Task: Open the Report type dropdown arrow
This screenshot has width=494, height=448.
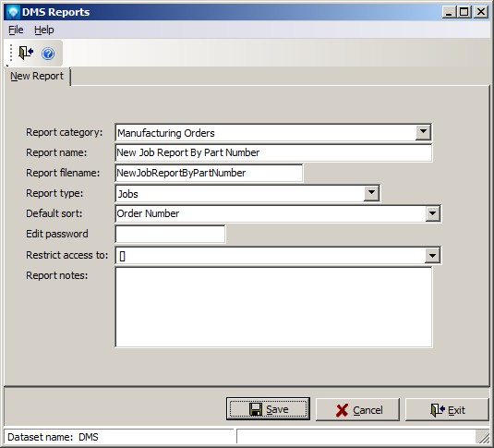Action: point(371,193)
